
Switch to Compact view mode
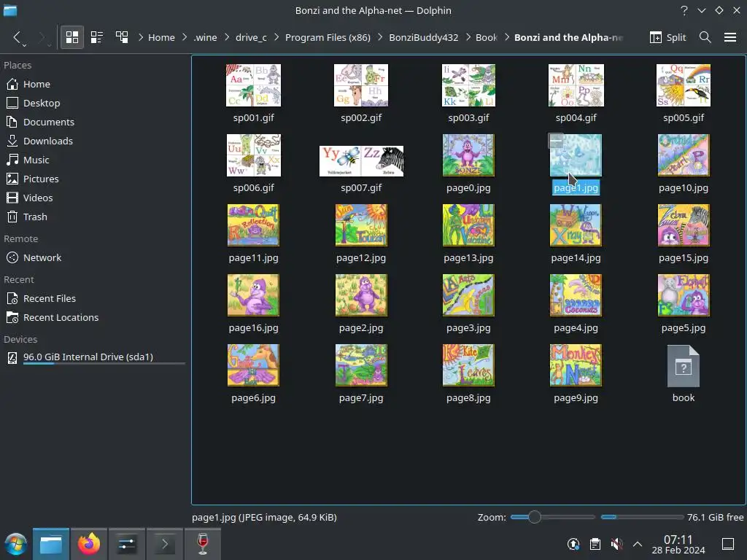[97, 37]
